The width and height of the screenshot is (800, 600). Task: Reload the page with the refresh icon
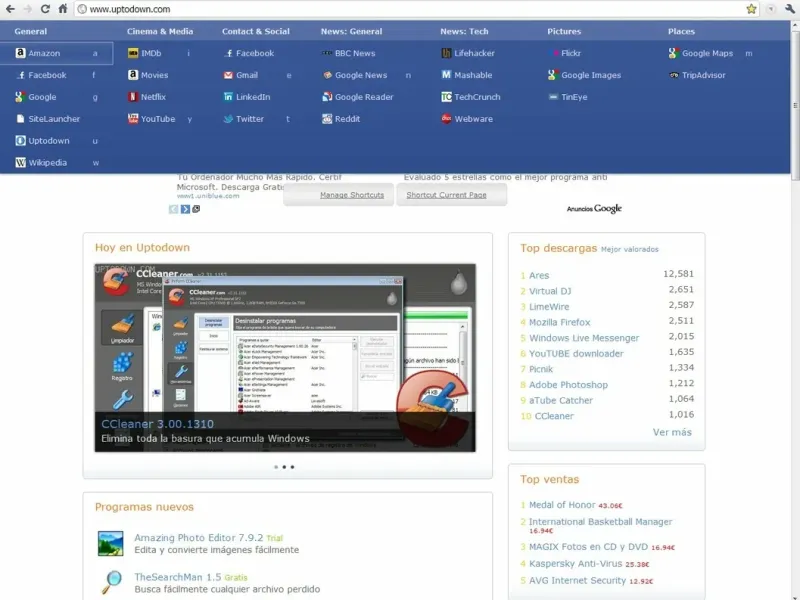[45, 9]
